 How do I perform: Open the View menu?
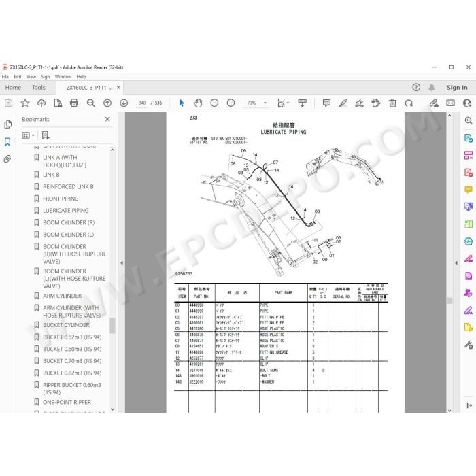point(31,77)
